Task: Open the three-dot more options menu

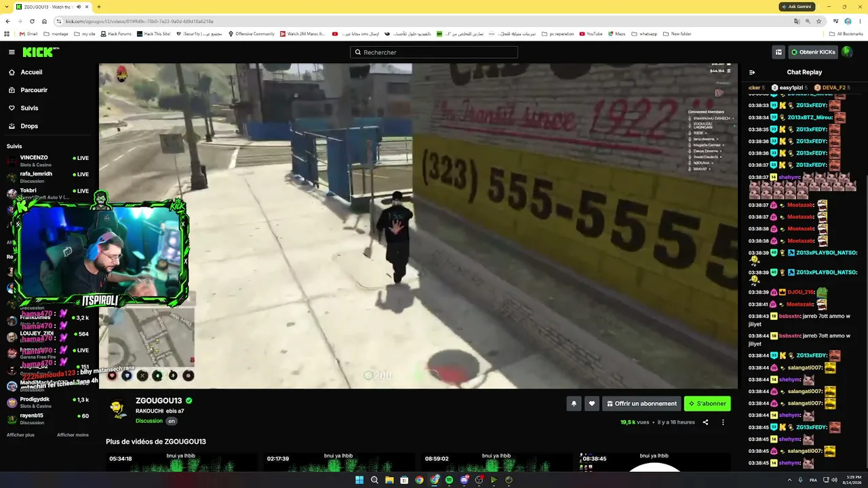Action: point(723,422)
